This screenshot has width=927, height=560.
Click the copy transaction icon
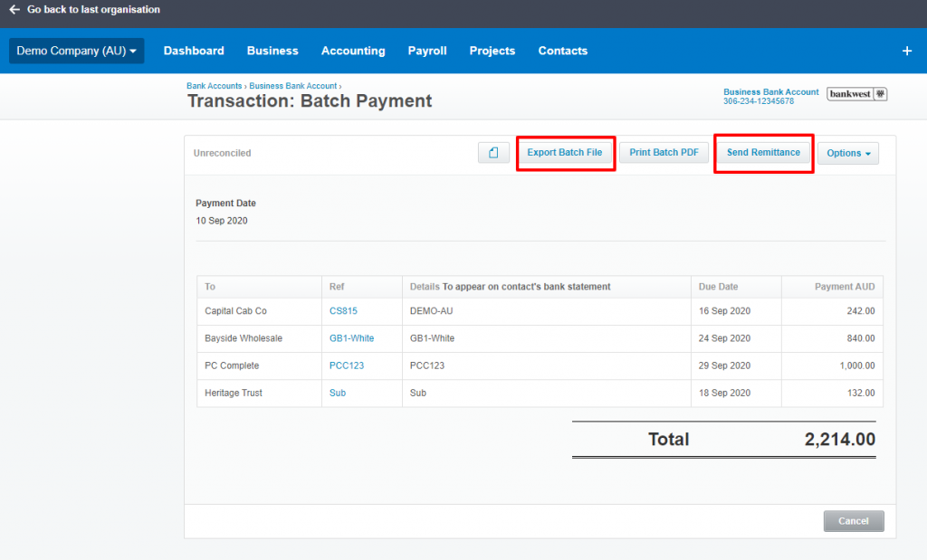[492, 152]
